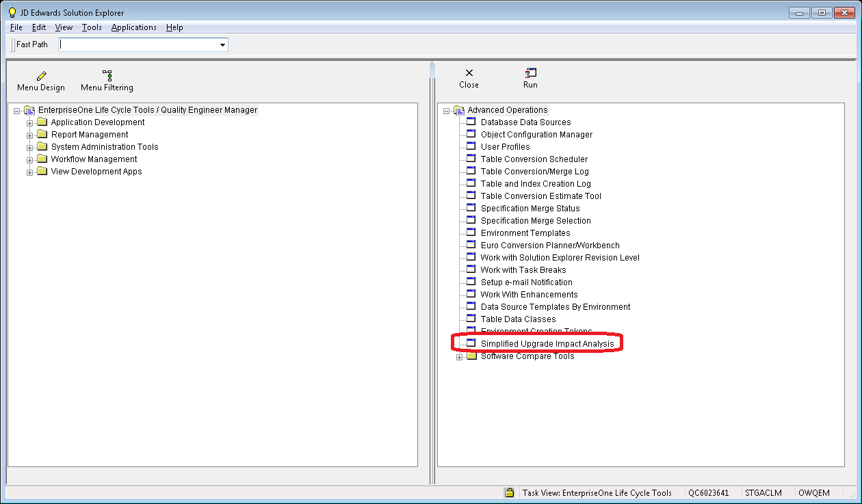Open the Menu Filtering tool
The width and height of the screenshot is (862, 504).
(107, 81)
